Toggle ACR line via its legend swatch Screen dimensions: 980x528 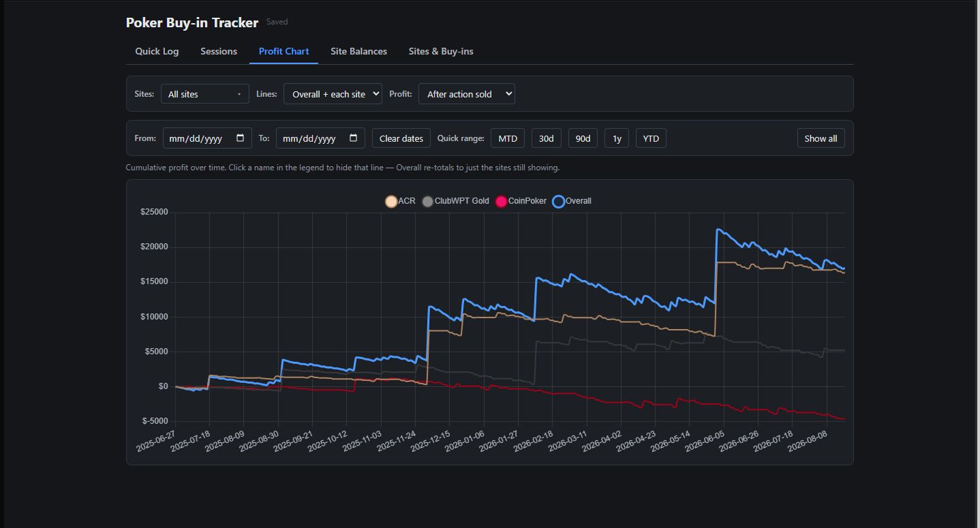tap(391, 202)
